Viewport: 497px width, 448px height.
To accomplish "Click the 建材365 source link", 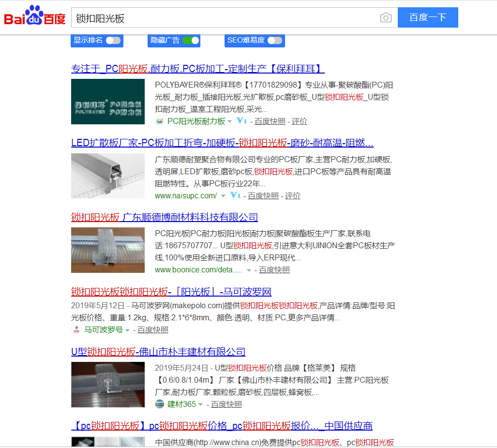I will tap(181, 404).
